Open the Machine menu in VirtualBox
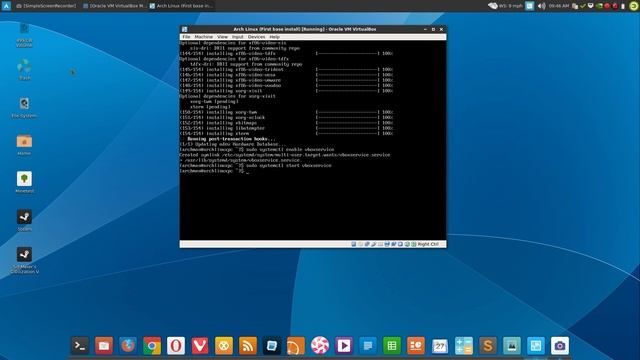 pos(203,37)
